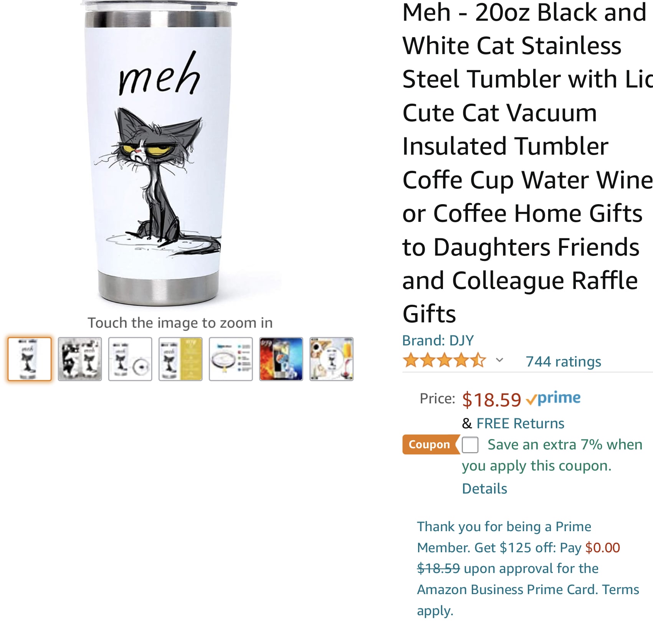Click the prime badge next to price

tap(553, 398)
